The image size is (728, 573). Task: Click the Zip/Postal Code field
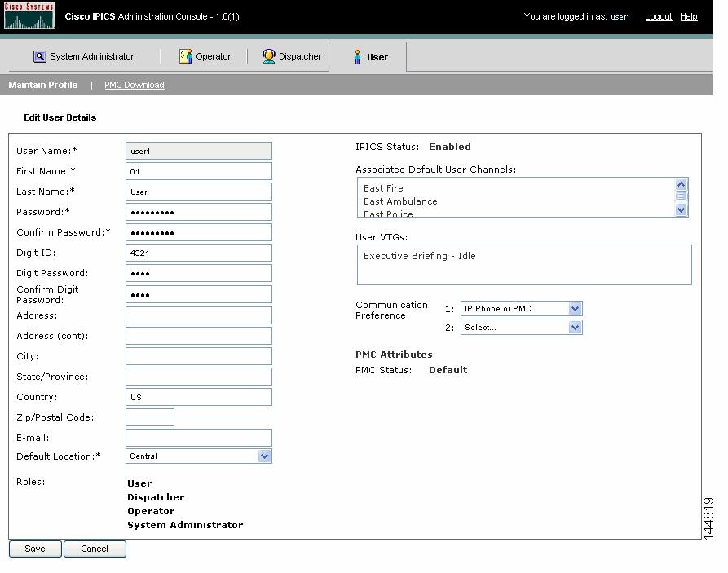pos(150,417)
